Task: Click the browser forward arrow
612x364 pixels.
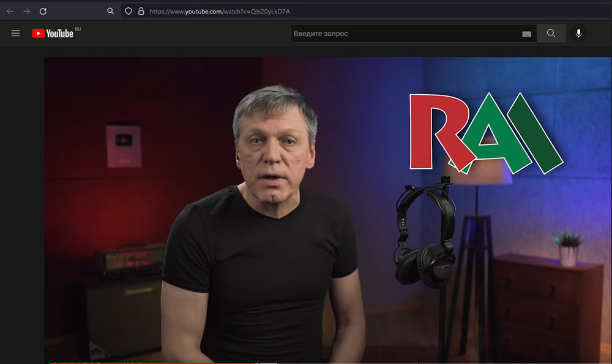Action: click(x=26, y=11)
